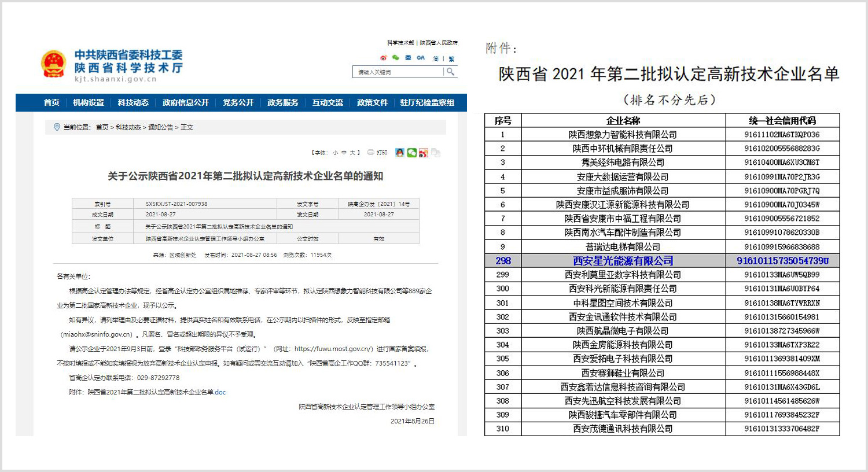The height and width of the screenshot is (472, 868).
Task: Click the company 西安赛狮鞋业有限公司
Action: coord(623,373)
